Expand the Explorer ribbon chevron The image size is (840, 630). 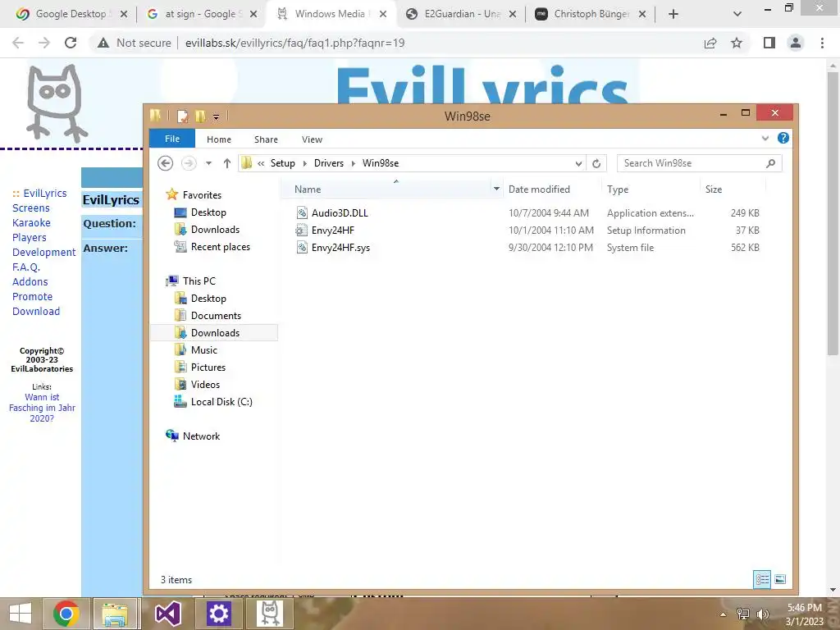click(765, 138)
